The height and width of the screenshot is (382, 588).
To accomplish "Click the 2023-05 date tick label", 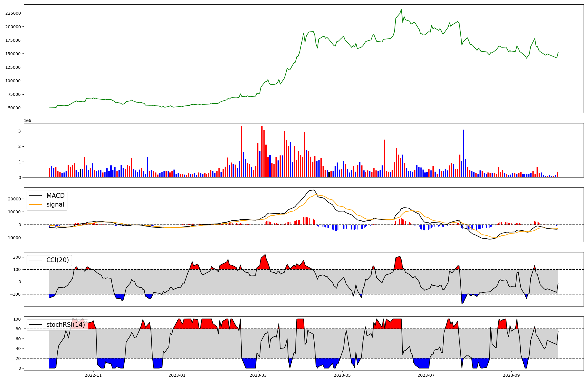I will [342, 375].
